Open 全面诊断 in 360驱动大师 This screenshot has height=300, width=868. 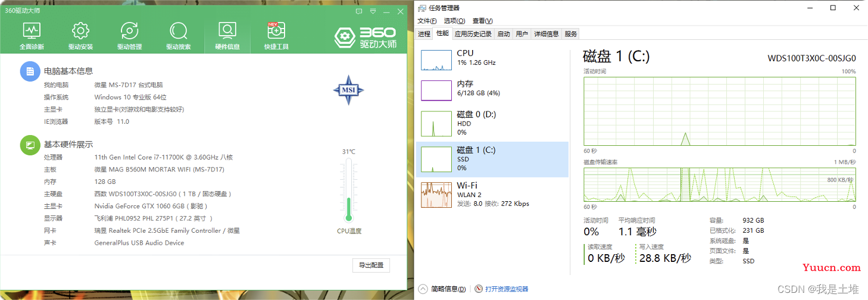32,36
